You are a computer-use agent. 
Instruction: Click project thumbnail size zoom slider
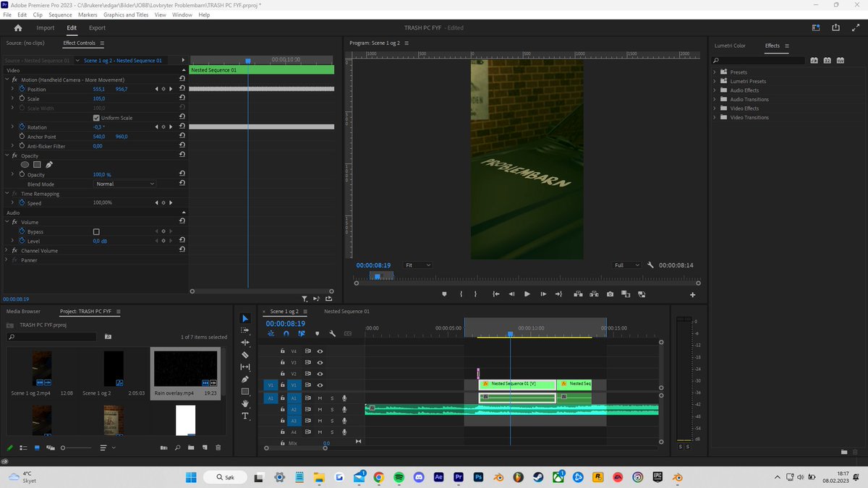tap(77, 448)
